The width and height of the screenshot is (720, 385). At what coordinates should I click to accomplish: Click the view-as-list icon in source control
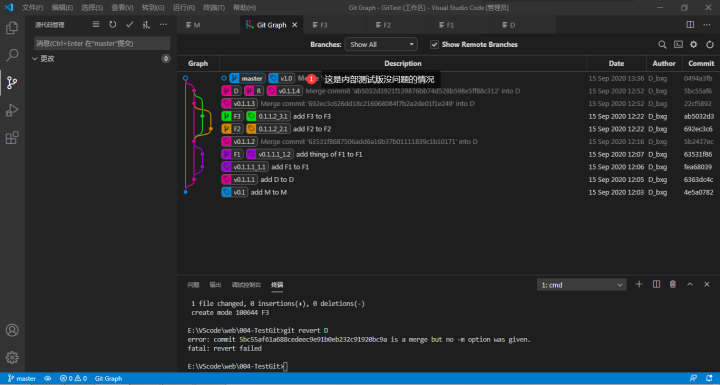pos(96,25)
